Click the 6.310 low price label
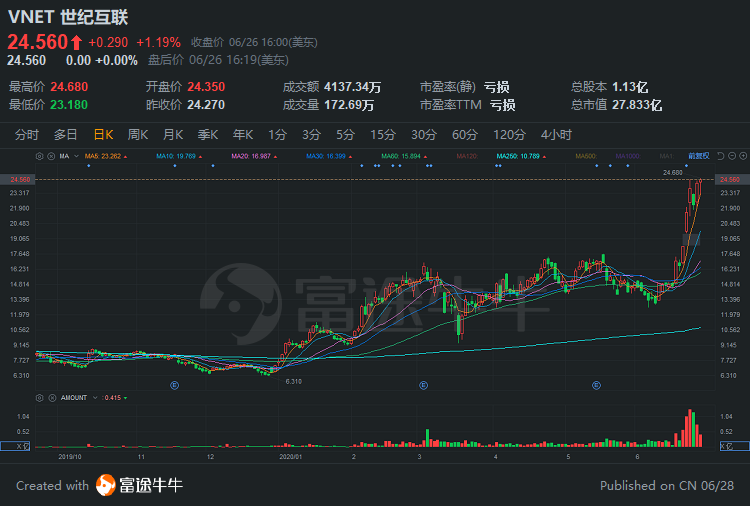This screenshot has height=506, width=750. 294,381
